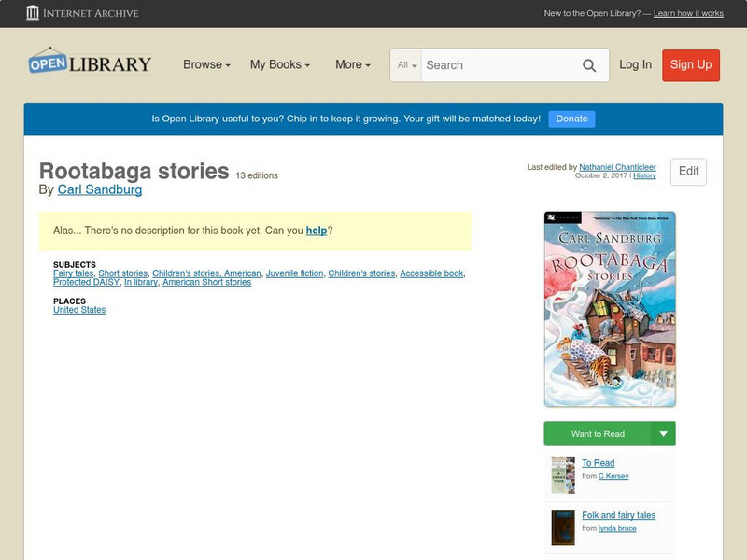
Task: Click the search magnifying glass icon
Action: 590,65
